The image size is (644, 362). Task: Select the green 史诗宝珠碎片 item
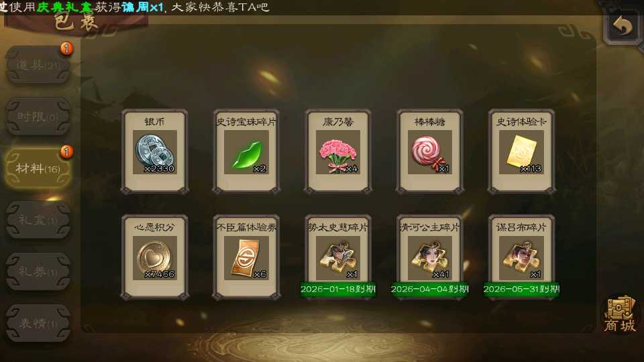point(246,151)
